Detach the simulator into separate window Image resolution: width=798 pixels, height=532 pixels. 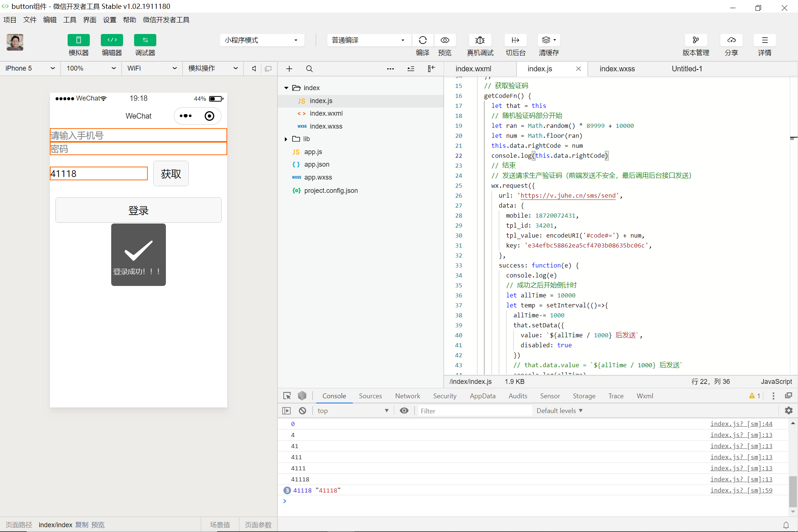tap(268, 68)
